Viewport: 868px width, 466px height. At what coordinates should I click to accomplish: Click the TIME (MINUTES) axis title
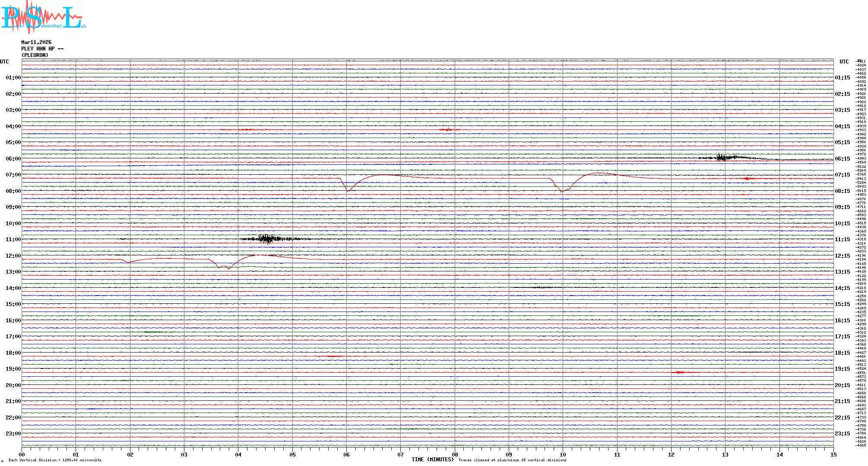[x=432, y=460]
